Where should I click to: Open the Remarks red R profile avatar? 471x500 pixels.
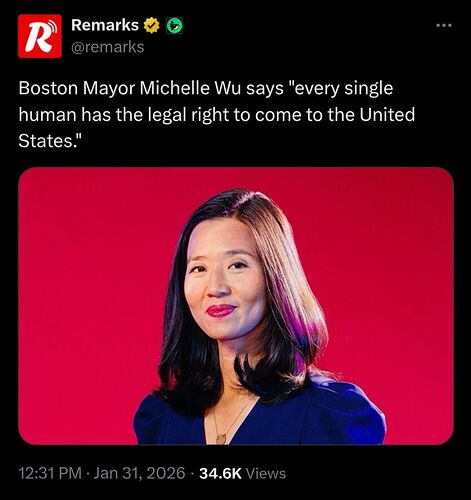(x=40, y=36)
